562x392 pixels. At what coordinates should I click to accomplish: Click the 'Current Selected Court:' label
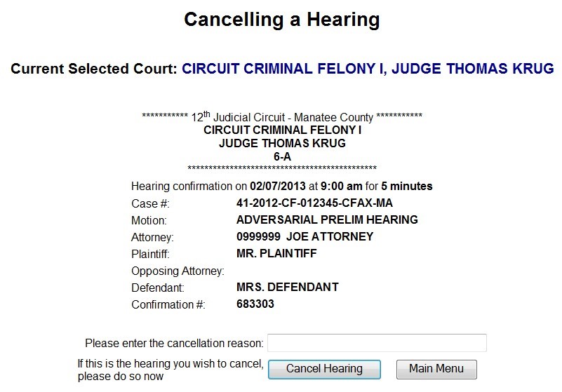click(94, 69)
